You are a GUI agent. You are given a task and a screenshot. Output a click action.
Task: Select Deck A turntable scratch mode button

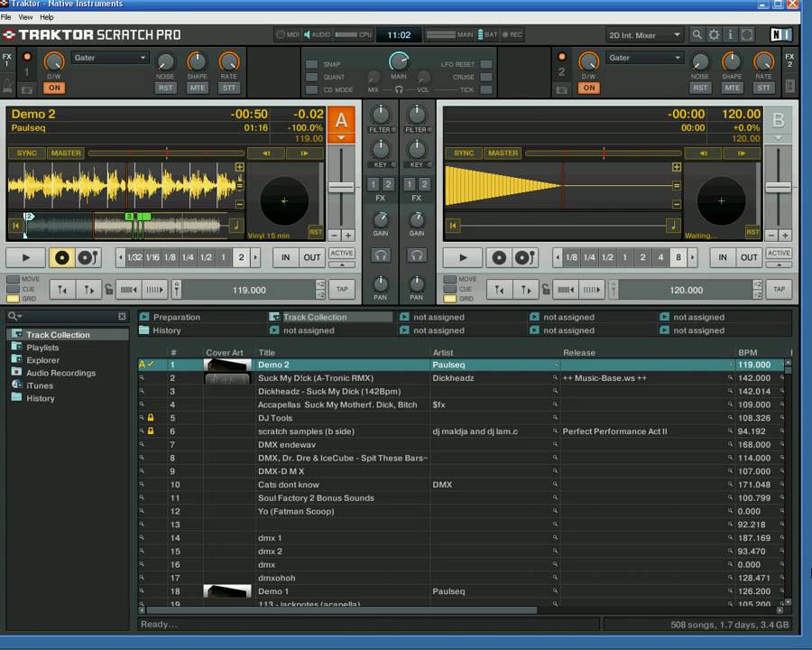click(x=88, y=257)
